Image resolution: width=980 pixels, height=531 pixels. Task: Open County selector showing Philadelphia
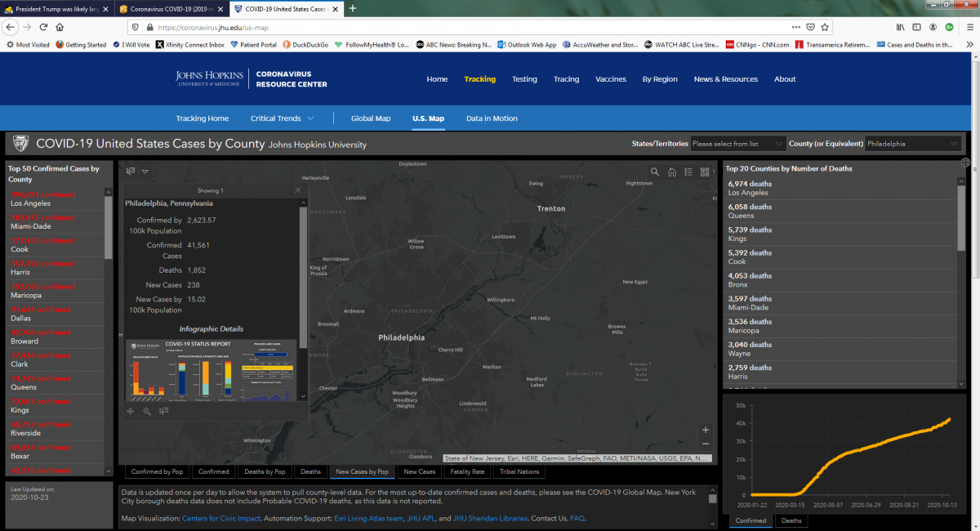(912, 144)
